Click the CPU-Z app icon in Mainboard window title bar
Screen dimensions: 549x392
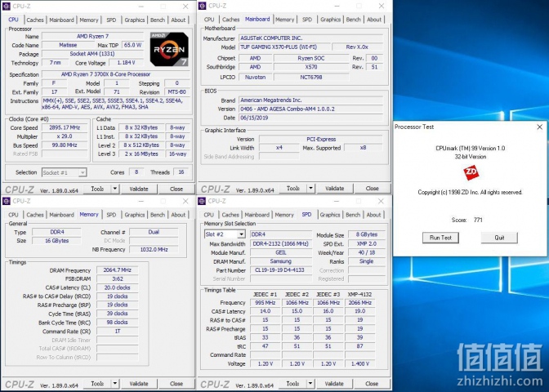coord(202,6)
